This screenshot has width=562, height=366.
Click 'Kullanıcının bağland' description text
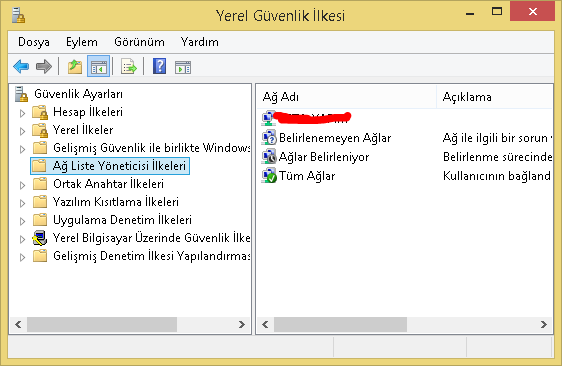coord(497,176)
